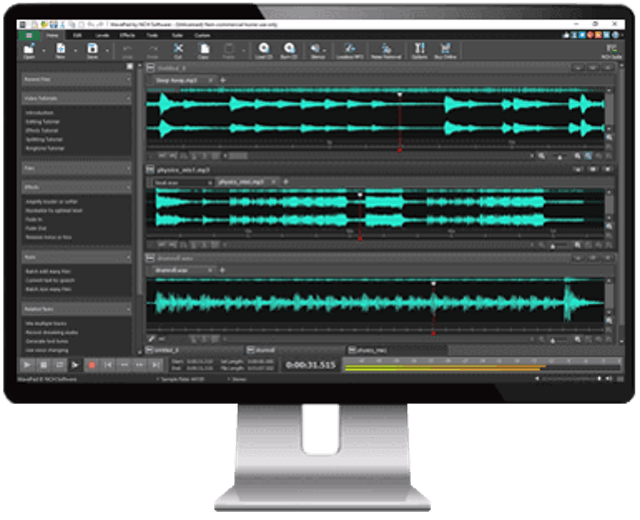The image size is (640, 520).
Task: Click the Load CD icon
Action: 264,51
